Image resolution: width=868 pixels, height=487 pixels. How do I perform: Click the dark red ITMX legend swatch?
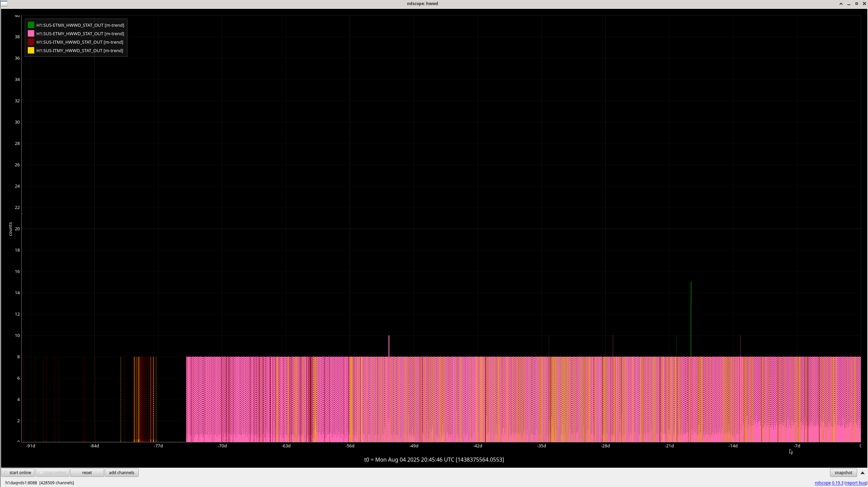pyautogui.click(x=31, y=42)
